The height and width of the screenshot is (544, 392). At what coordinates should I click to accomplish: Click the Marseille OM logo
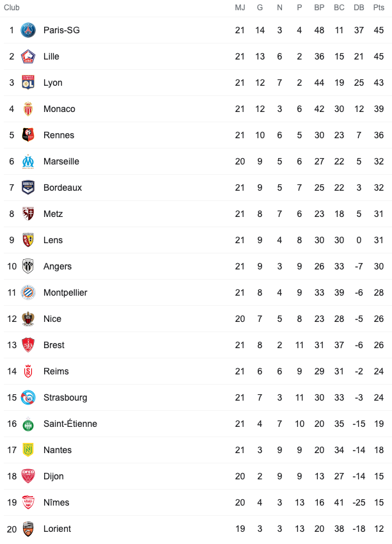[x=28, y=161]
